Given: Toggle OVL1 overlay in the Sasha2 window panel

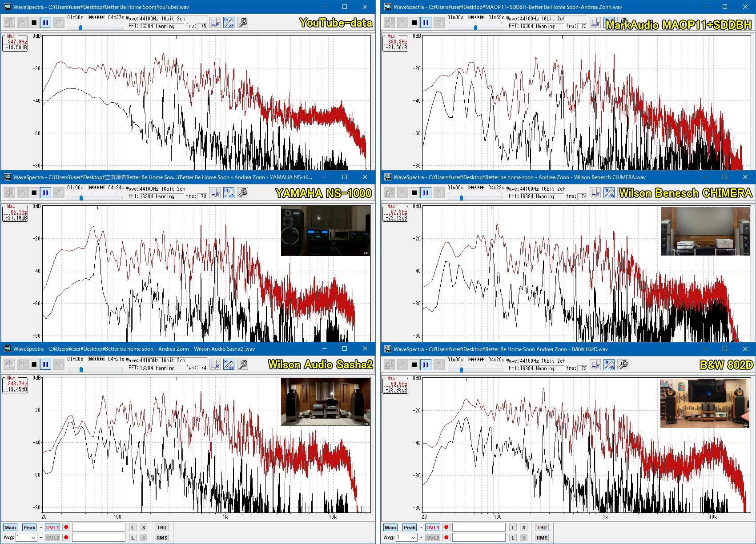Looking at the screenshot, I should click(52, 528).
